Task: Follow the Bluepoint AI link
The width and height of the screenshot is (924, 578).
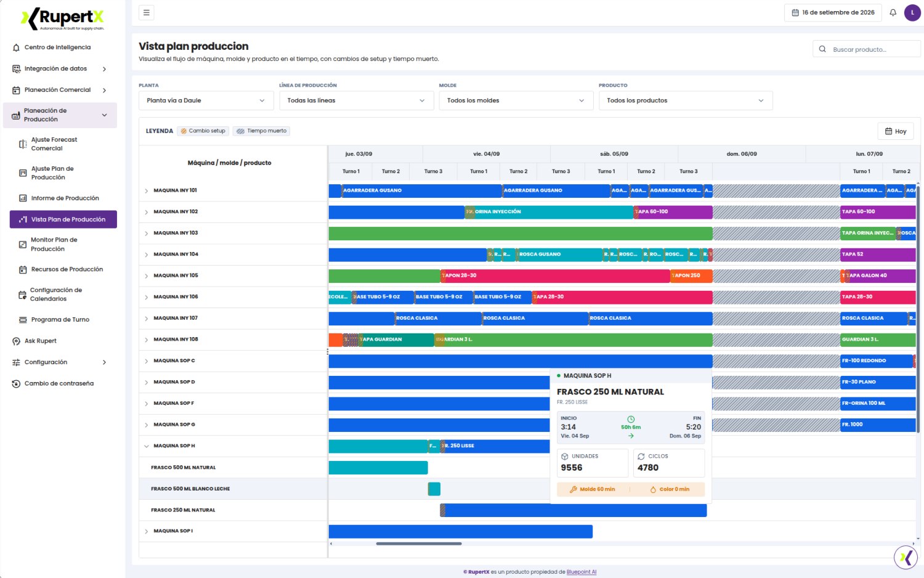Action: (582, 572)
